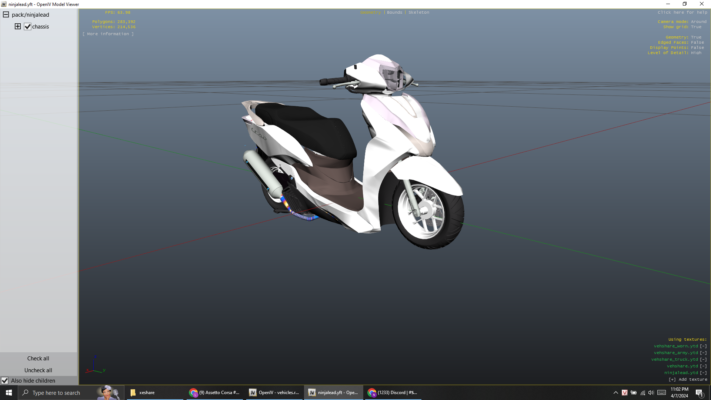The width and height of the screenshot is (711, 400).
Task: Click Add texture at the bottom right
Action: tap(687, 379)
